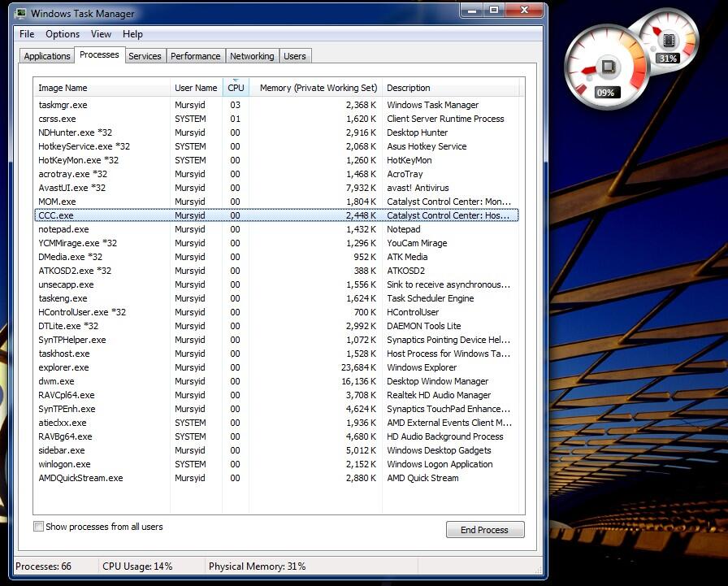728x586 pixels.
Task: Click the CPU meter gadget showing 09%
Action: (605, 67)
